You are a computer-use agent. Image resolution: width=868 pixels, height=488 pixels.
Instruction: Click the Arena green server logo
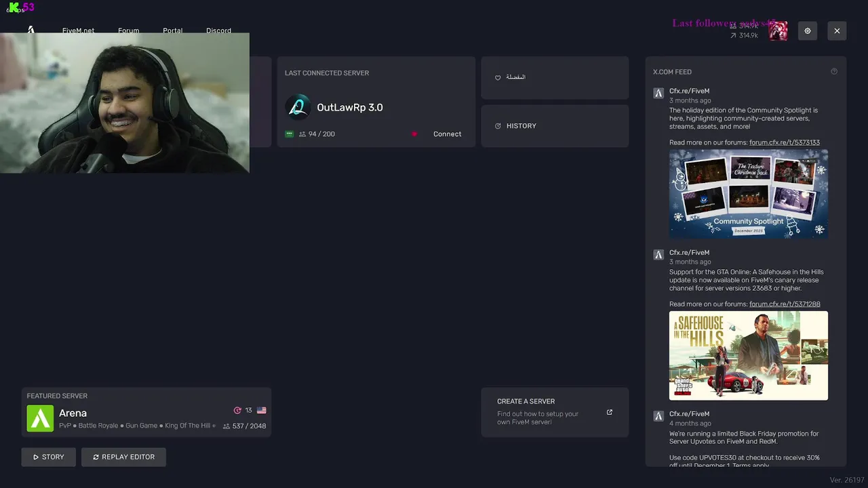(40, 418)
